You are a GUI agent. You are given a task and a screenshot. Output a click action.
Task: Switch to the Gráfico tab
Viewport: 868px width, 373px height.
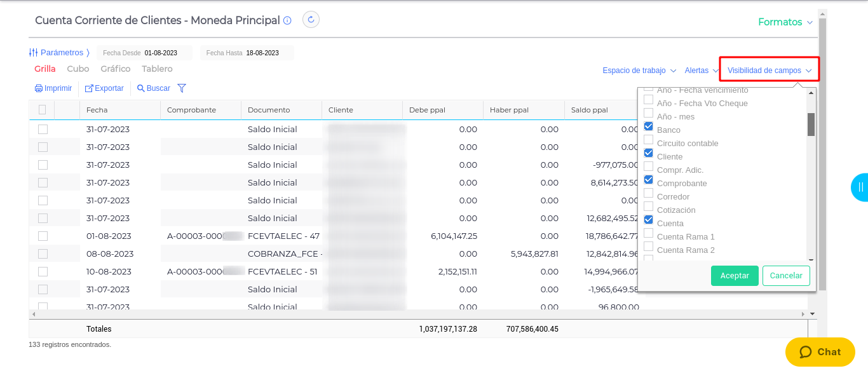click(x=116, y=69)
